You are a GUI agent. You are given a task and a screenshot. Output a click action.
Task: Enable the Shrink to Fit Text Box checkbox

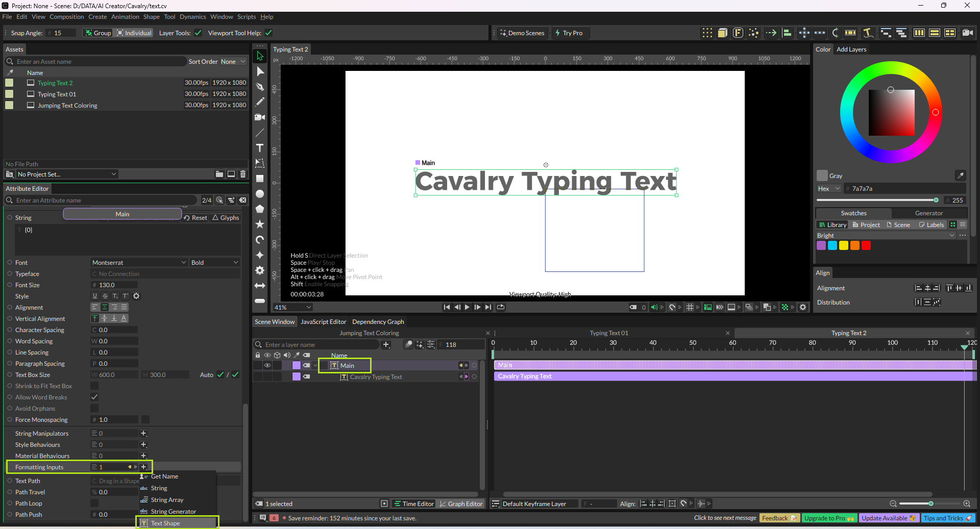point(94,386)
